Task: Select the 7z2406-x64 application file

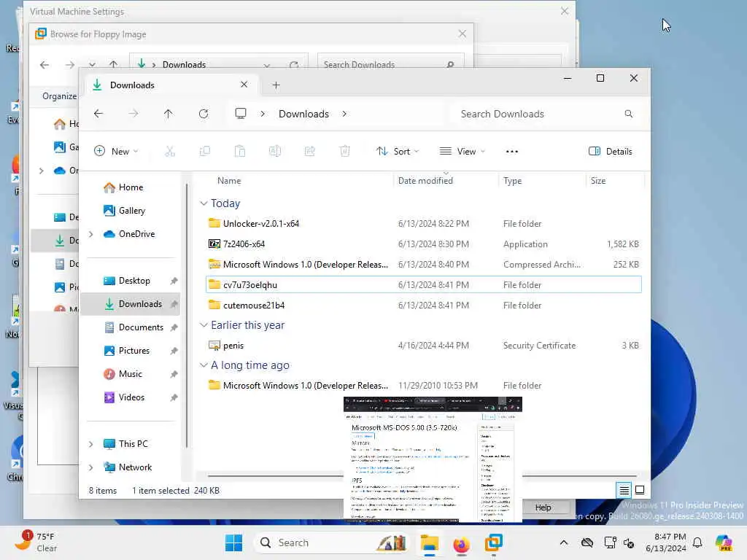Action: click(424, 244)
